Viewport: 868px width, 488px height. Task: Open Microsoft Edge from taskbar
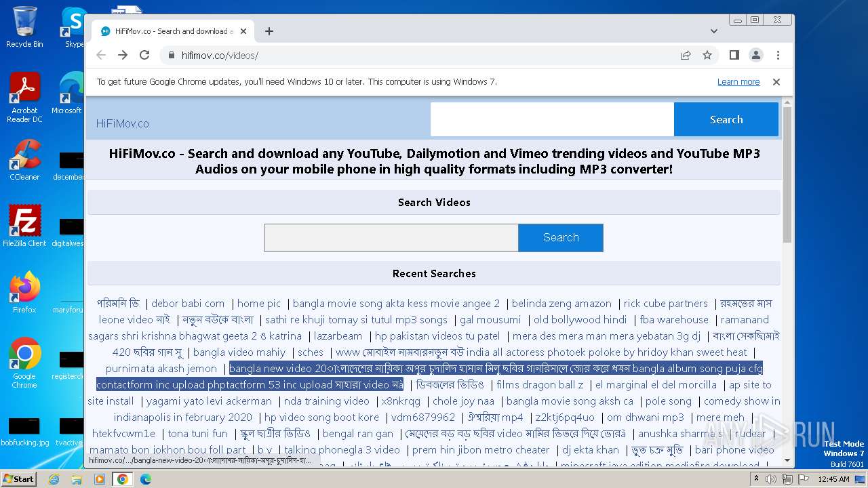pos(146,479)
